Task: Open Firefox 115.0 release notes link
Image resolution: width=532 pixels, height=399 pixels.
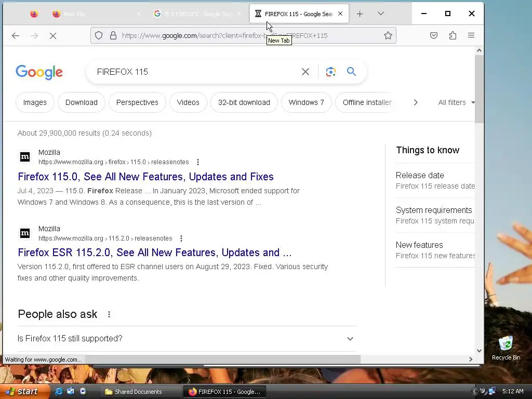Action: coord(145,177)
